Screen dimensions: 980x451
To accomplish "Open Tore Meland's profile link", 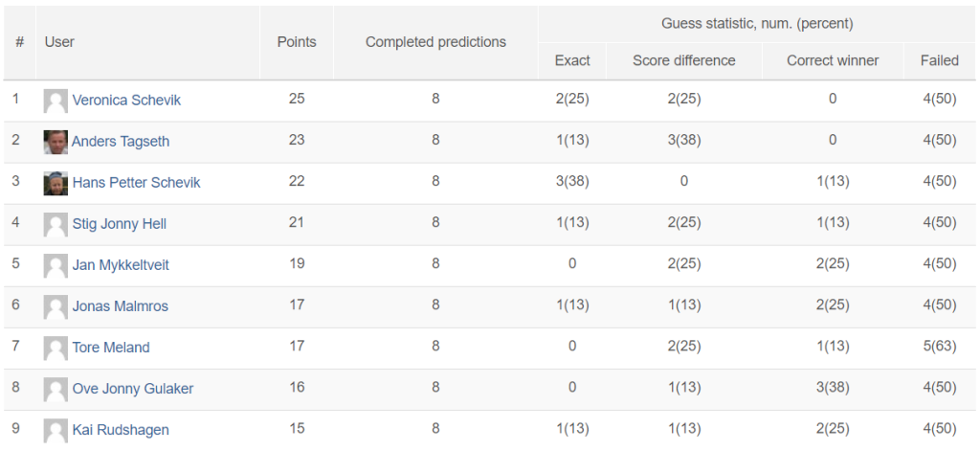I will (111, 348).
